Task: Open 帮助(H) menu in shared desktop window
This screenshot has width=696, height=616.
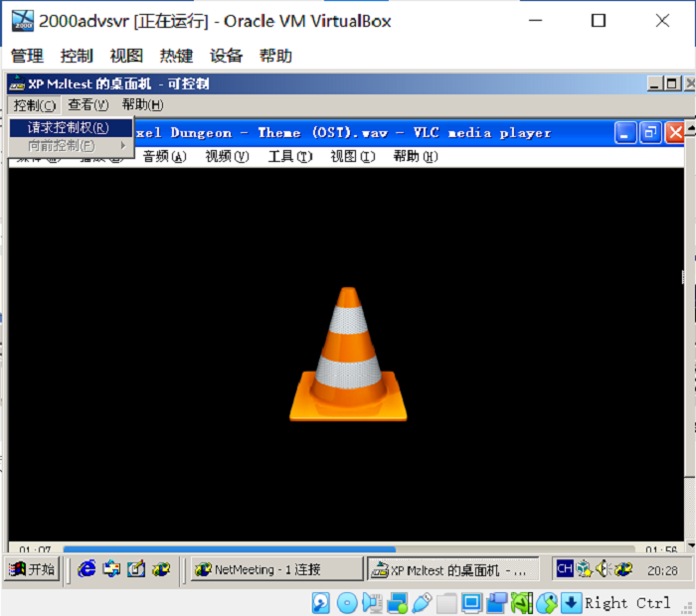Action: [x=143, y=105]
